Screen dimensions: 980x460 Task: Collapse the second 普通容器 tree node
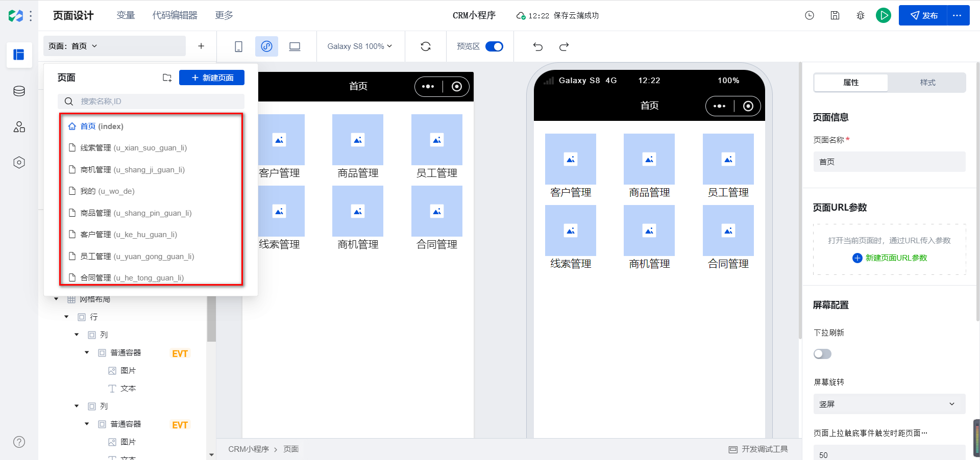coord(87,424)
